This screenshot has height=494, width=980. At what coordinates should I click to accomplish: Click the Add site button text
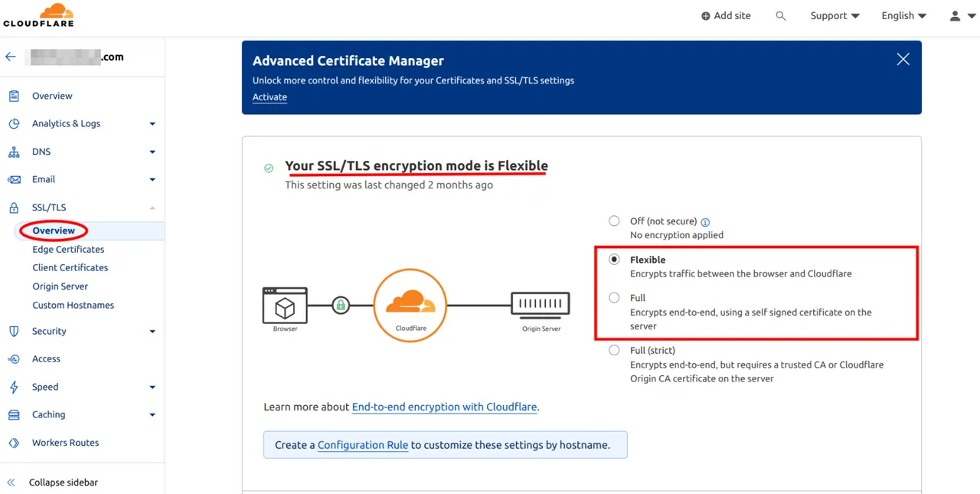[x=732, y=16]
